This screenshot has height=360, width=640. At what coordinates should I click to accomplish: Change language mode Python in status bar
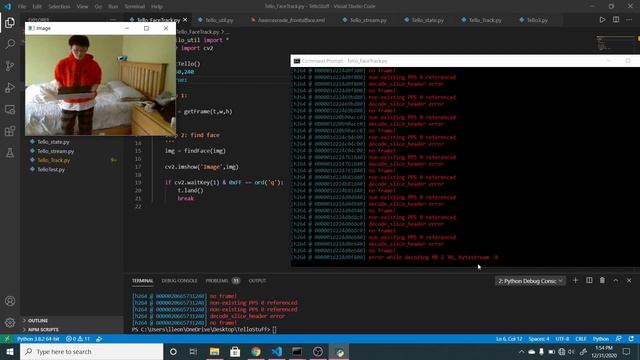[x=601, y=339]
